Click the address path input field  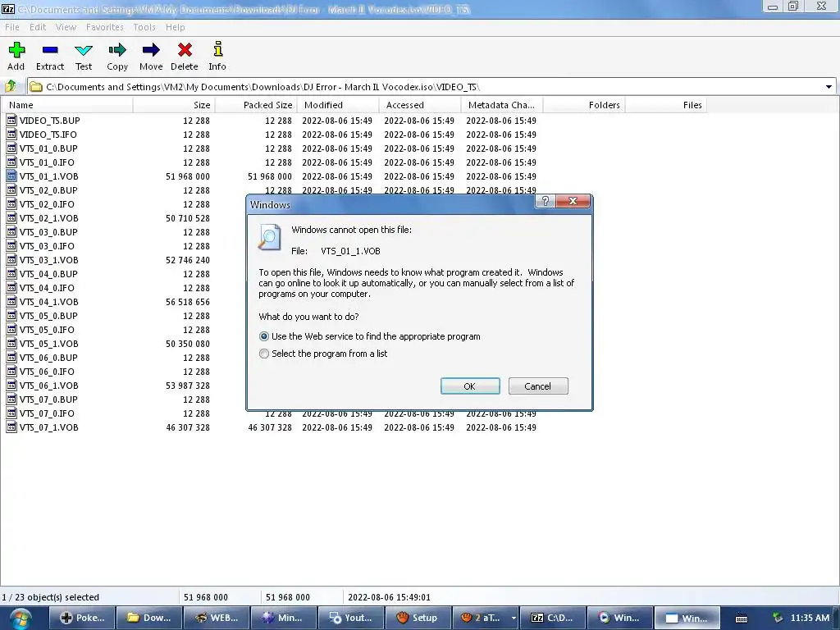[431, 87]
